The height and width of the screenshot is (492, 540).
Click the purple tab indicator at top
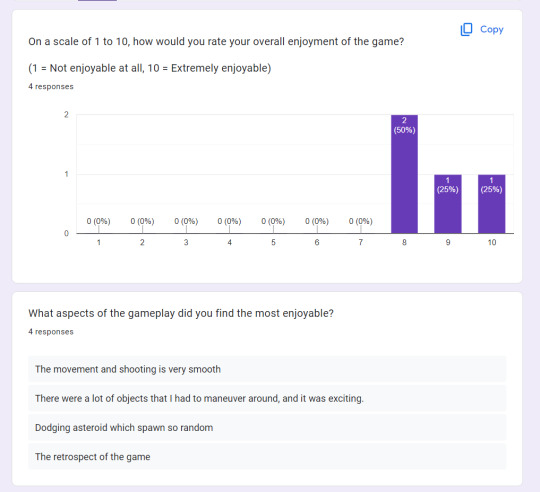(97, 1)
